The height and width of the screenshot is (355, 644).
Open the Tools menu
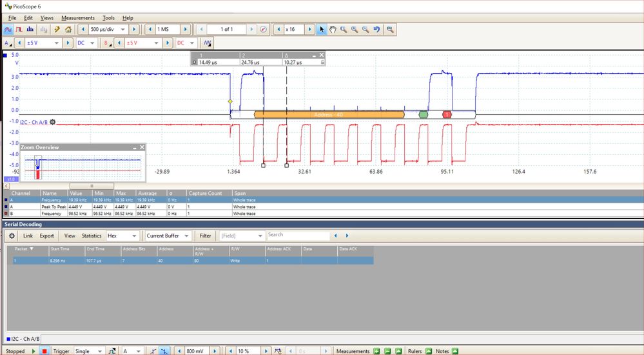[x=108, y=17]
